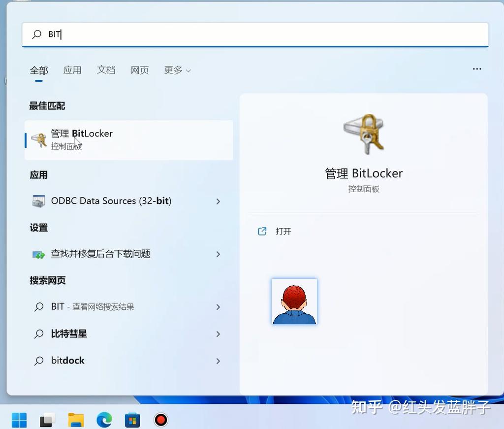Viewport: 504px width, 429px height.
Task: Expand the bitdock search suggestion
Action: pos(218,361)
